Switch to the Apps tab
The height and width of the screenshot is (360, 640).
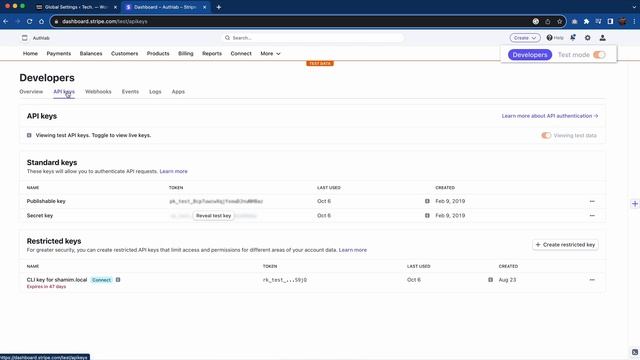(178, 91)
